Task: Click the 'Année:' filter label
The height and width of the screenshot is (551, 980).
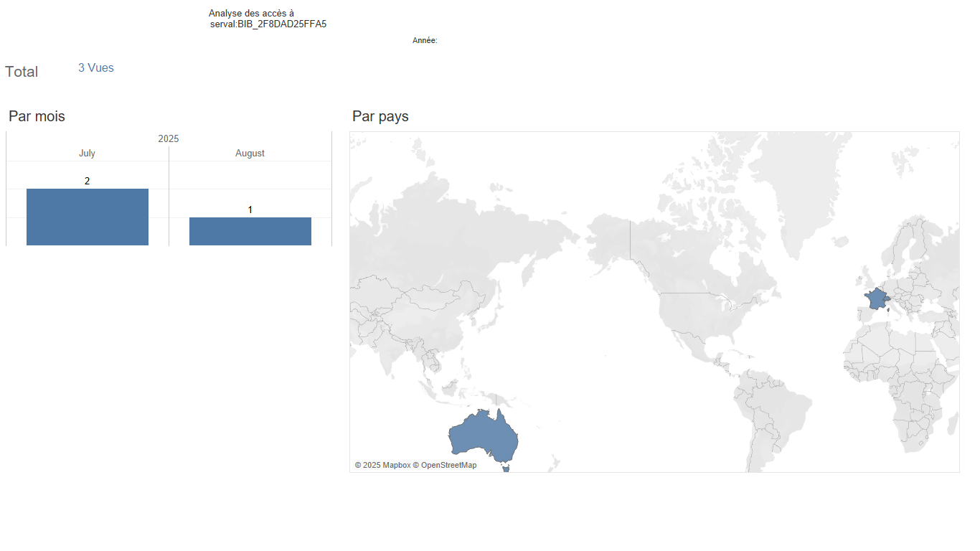Action: click(x=425, y=41)
